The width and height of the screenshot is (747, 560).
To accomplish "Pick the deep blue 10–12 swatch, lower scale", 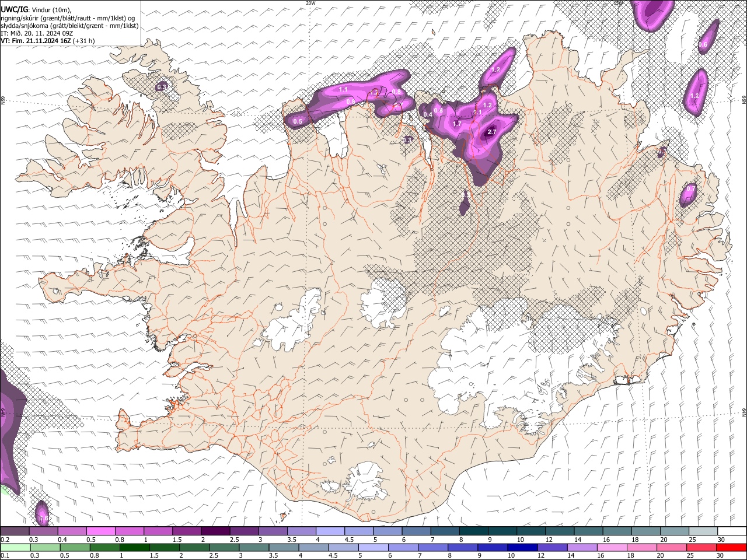I will click(521, 547).
